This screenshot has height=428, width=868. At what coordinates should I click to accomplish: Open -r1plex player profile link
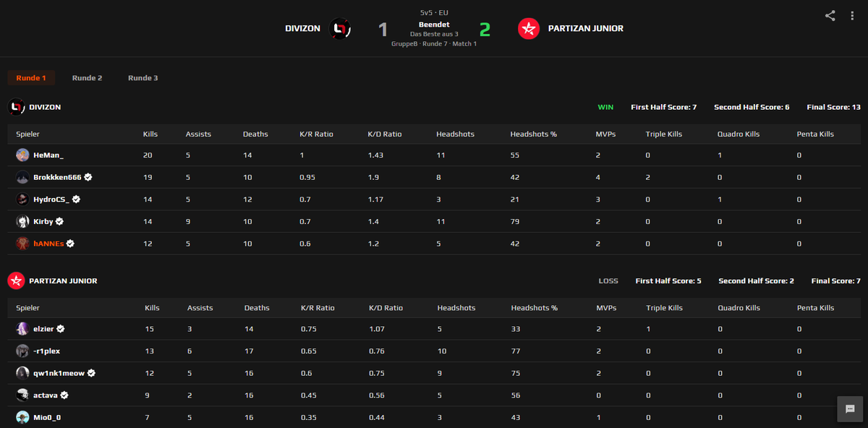48,351
